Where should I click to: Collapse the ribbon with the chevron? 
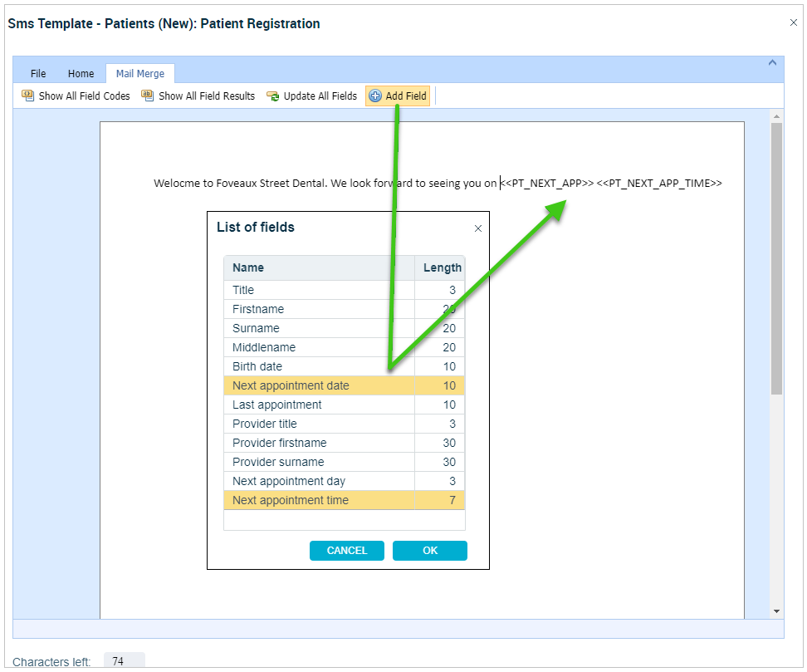tap(772, 62)
